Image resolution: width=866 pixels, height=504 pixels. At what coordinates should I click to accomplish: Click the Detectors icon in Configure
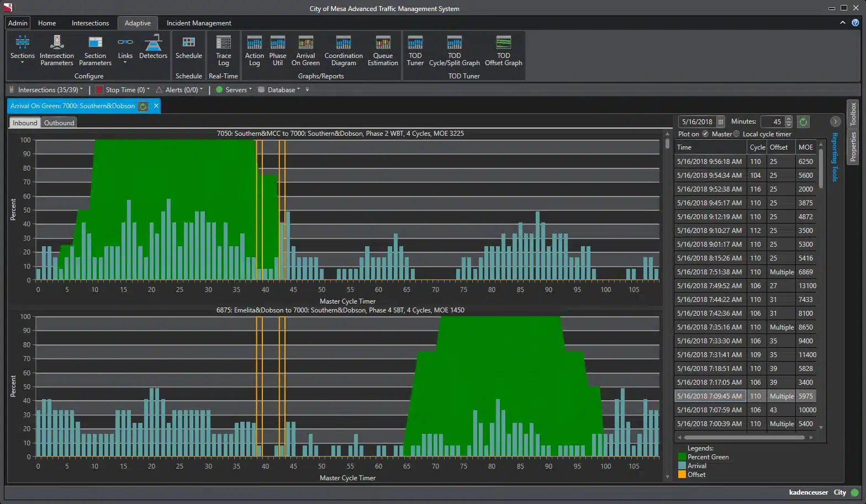(x=153, y=47)
